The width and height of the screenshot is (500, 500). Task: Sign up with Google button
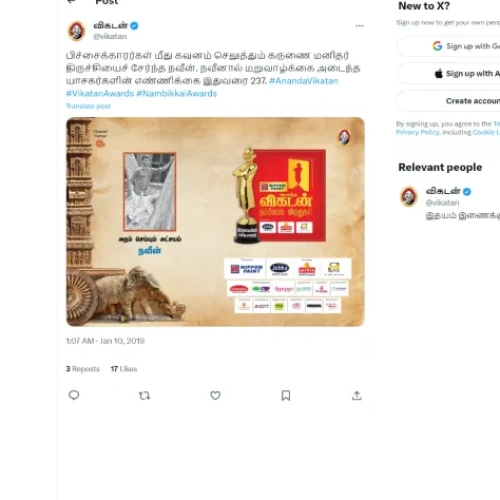click(448, 46)
